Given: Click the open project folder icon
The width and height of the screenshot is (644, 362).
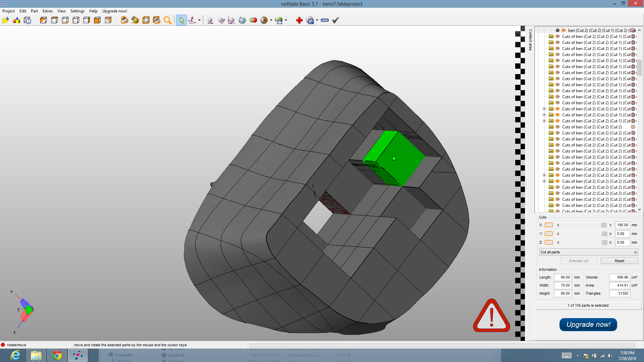Looking at the screenshot, I should coord(5,20).
